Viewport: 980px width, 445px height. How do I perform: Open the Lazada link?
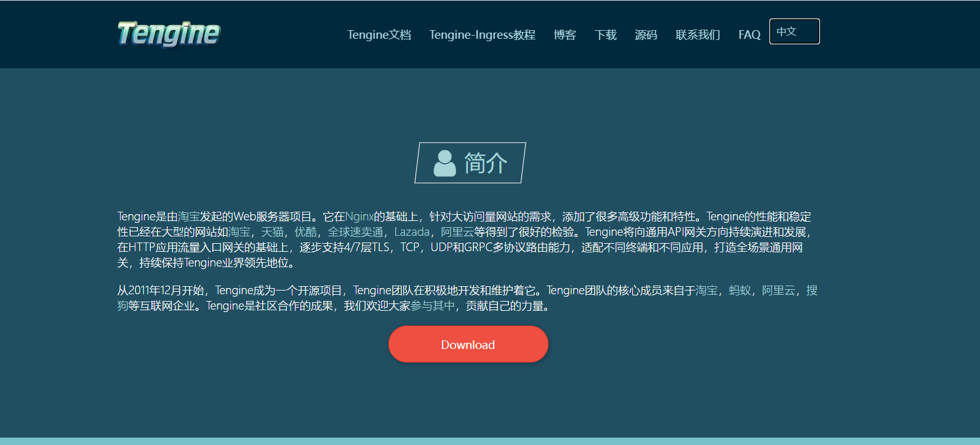pyautogui.click(x=412, y=232)
